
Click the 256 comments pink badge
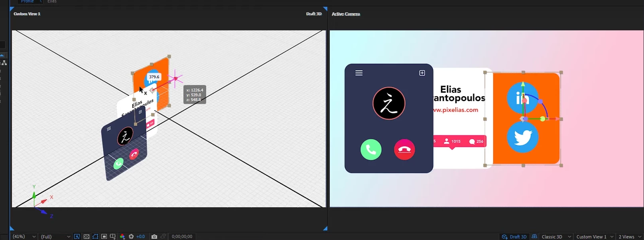[477, 141]
